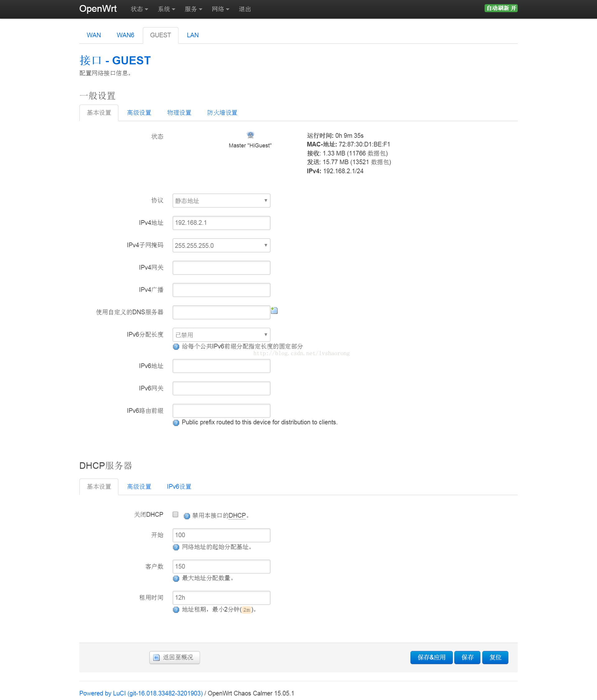Click the 客户数 field with 150
The width and height of the screenshot is (597, 700).
click(x=221, y=567)
